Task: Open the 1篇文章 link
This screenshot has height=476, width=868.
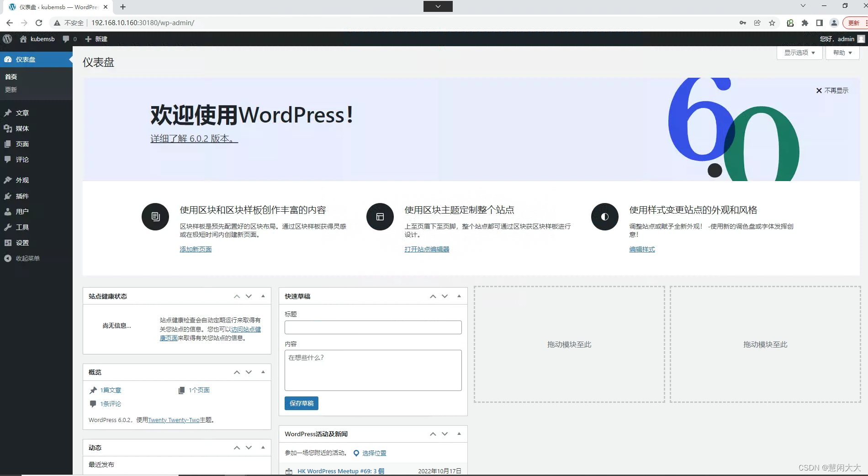Action: coord(111,390)
